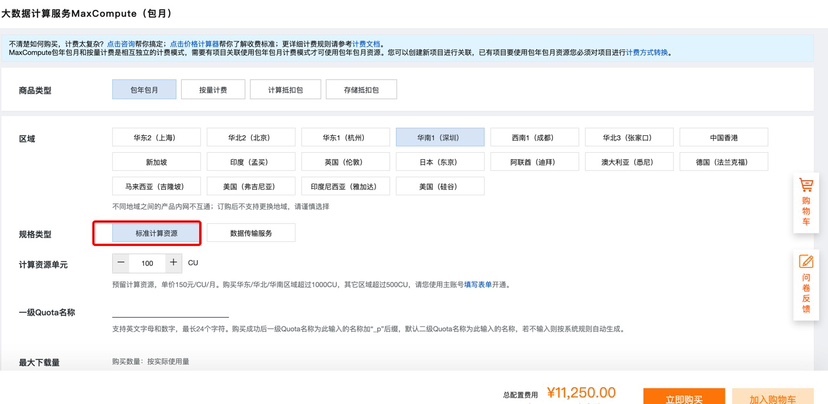The height and width of the screenshot is (404, 828).
Task: Decrease compute units with minus button
Action: 121,262
